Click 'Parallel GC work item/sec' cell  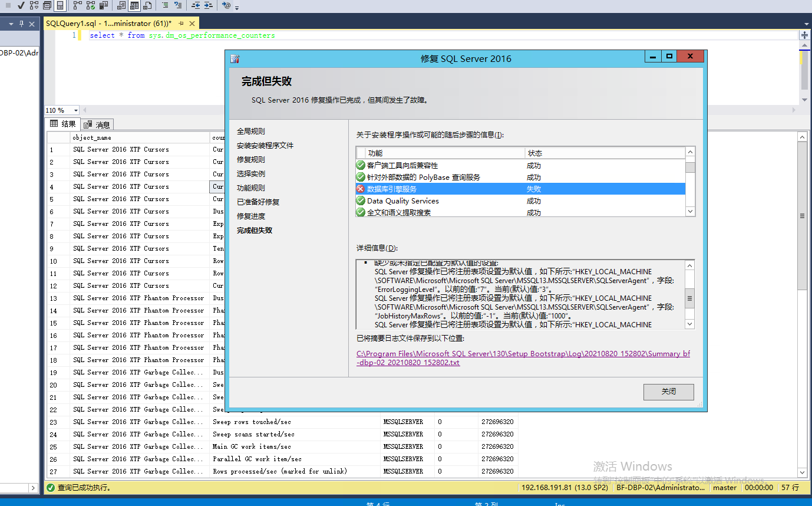tap(296, 459)
